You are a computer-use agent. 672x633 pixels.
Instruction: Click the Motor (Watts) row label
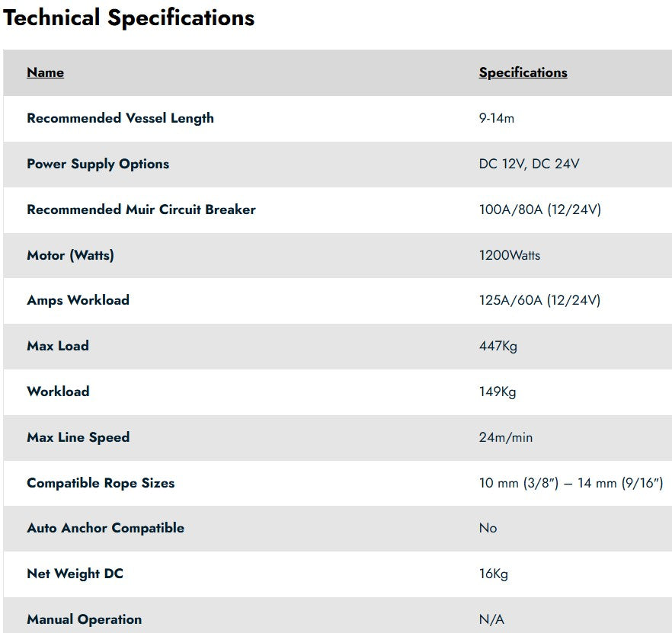click(71, 255)
